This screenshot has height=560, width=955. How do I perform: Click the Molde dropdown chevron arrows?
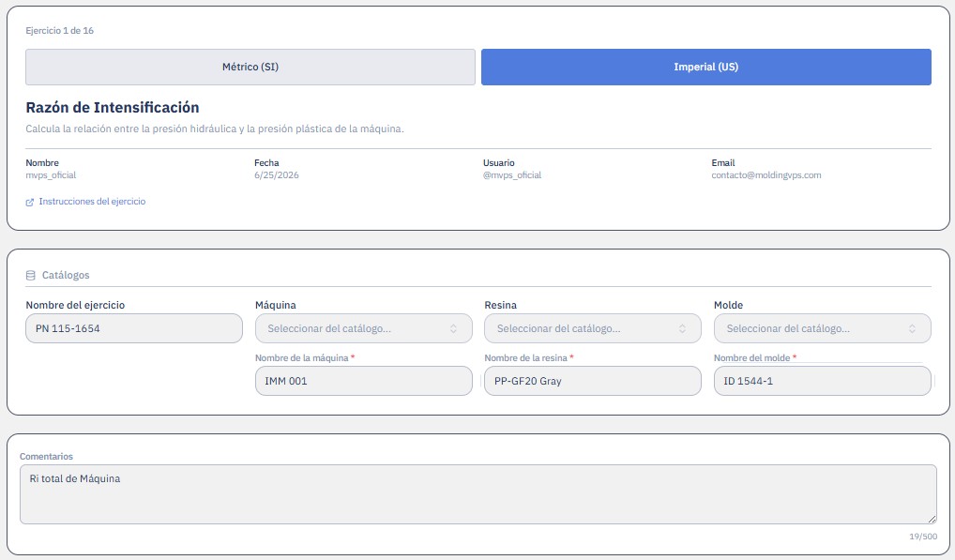click(913, 328)
